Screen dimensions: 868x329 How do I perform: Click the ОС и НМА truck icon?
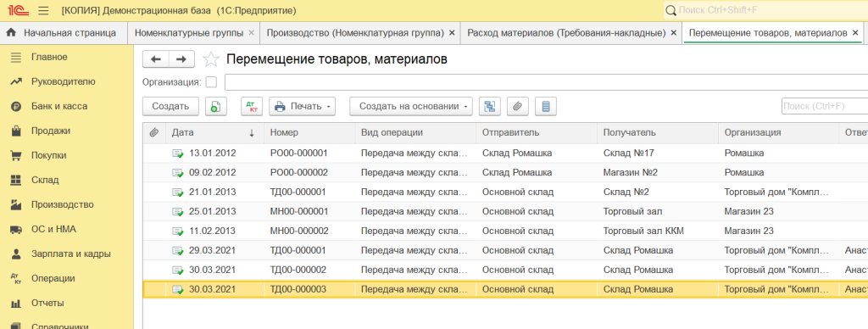(16, 229)
